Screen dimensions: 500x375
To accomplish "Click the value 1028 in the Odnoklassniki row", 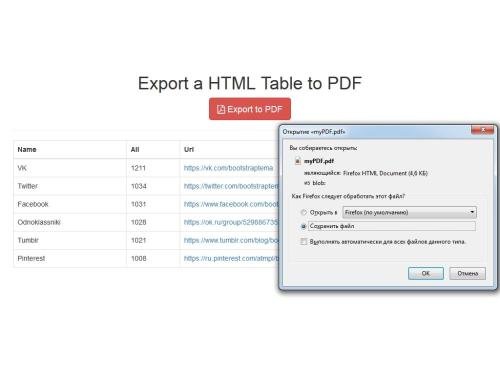I will click(x=139, y=222).
